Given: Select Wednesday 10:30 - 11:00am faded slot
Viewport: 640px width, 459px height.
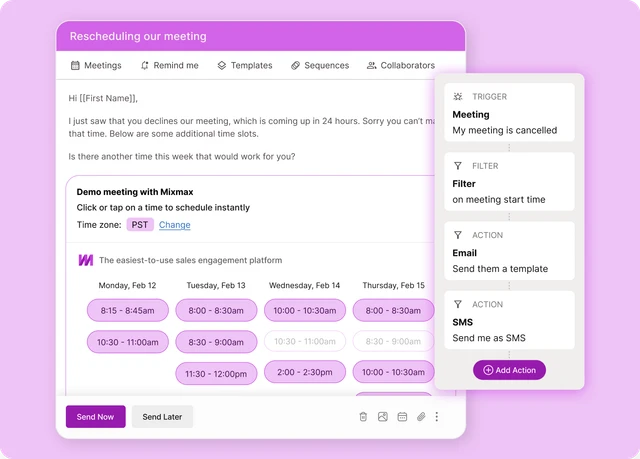Looking at the screenshot, I should pos(305,341).
